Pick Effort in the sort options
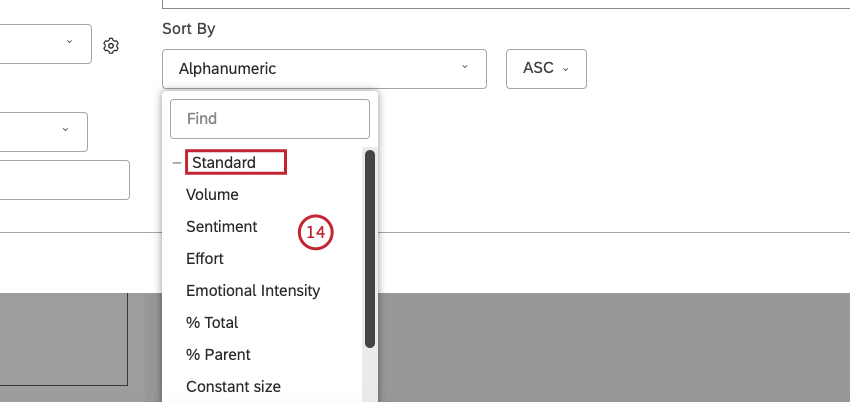The height and width of the screenshot is (402, 850). 205,259
